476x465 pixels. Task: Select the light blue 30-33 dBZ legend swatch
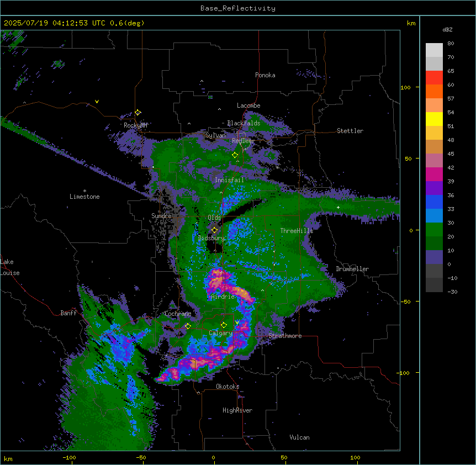tap(434, 216)
